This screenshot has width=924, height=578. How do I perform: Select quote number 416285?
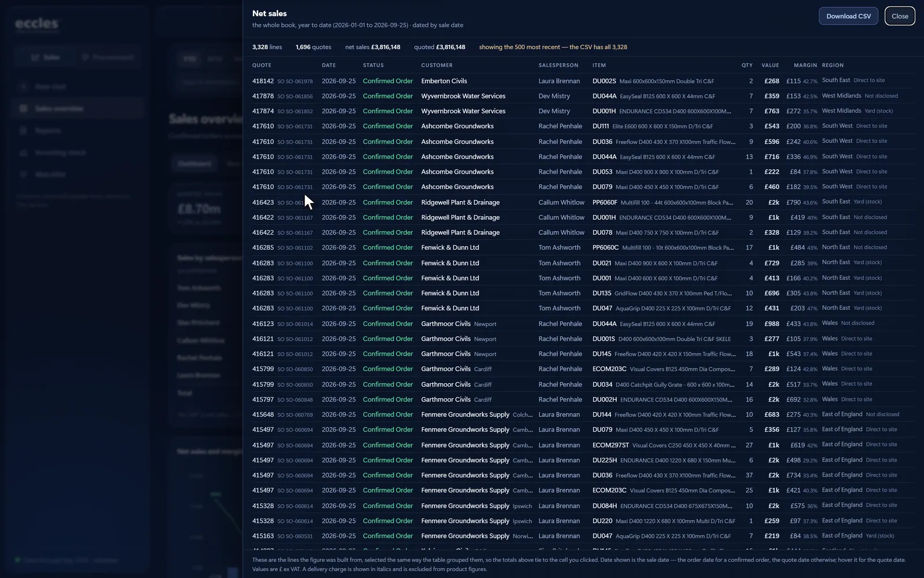(x=263, y=247)
